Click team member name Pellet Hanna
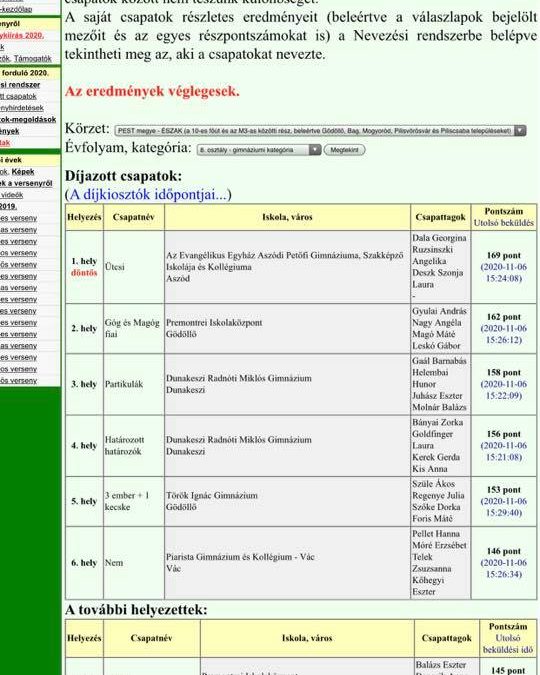Image resolution: width=540 pixels, height=675 pixels. tap(436, 533)
